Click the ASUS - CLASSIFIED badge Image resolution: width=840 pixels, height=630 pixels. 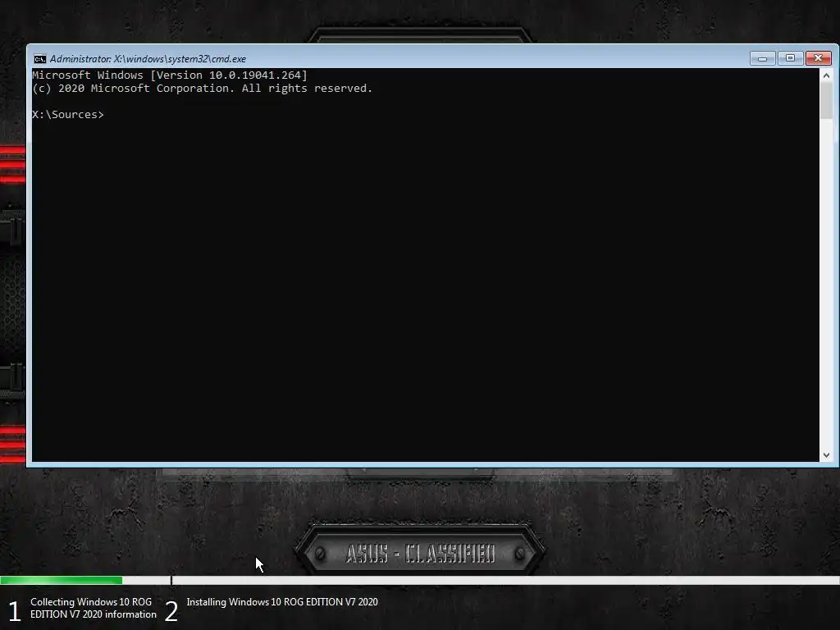coord(420,553)
